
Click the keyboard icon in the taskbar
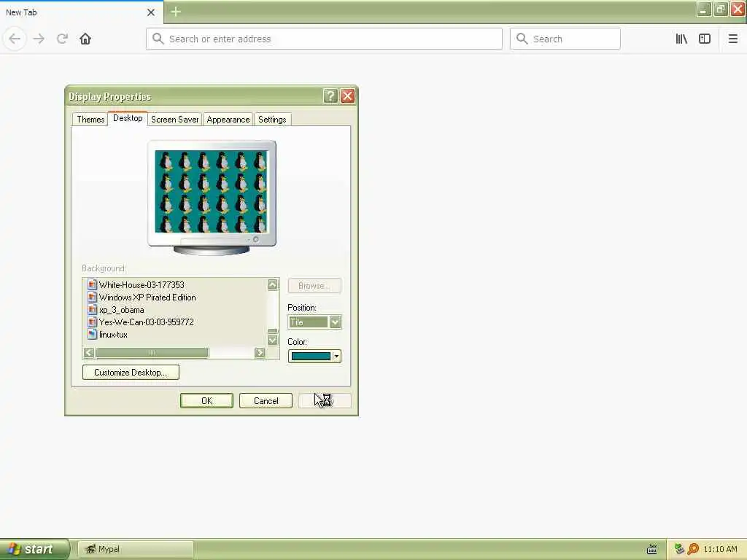(651, 550)
